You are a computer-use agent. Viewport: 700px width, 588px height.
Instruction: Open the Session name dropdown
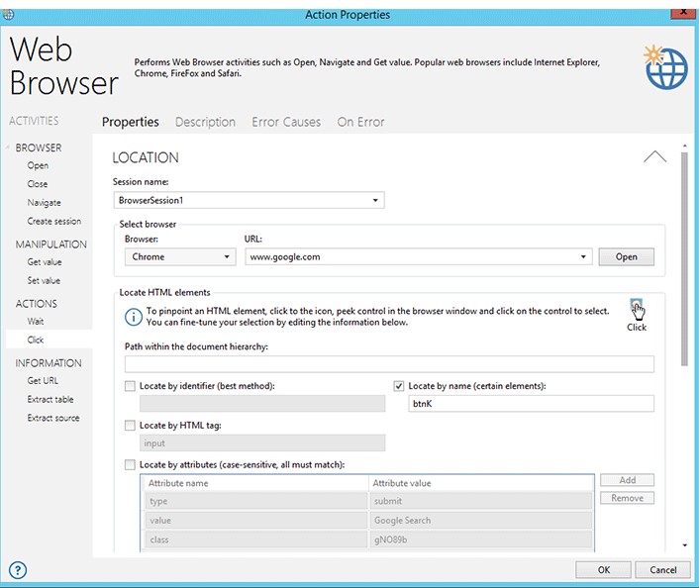click(x=375, y=200)
